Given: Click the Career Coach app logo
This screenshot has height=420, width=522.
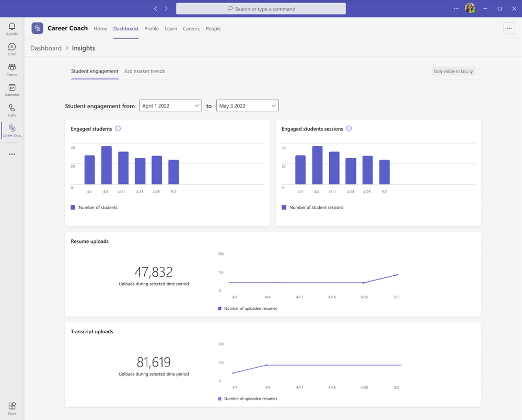Looking at the screenshot, I should pyautogui.click(x=37, y=28).
